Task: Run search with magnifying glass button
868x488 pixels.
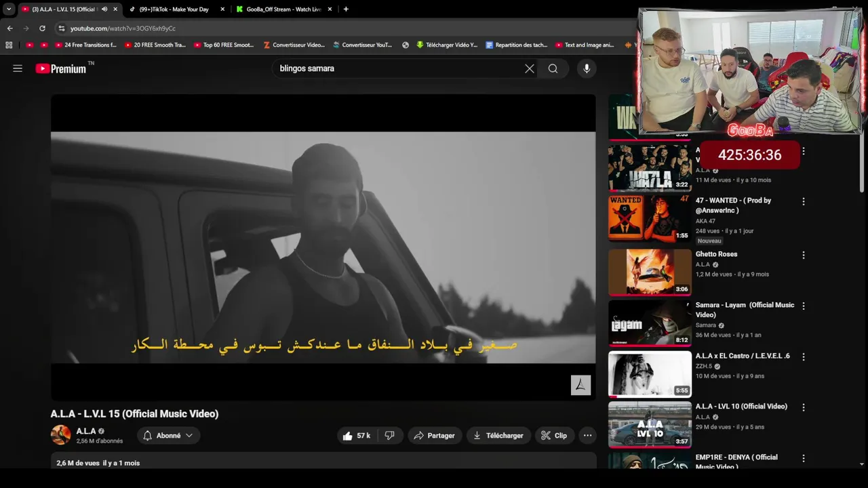Action: [553, 68]
